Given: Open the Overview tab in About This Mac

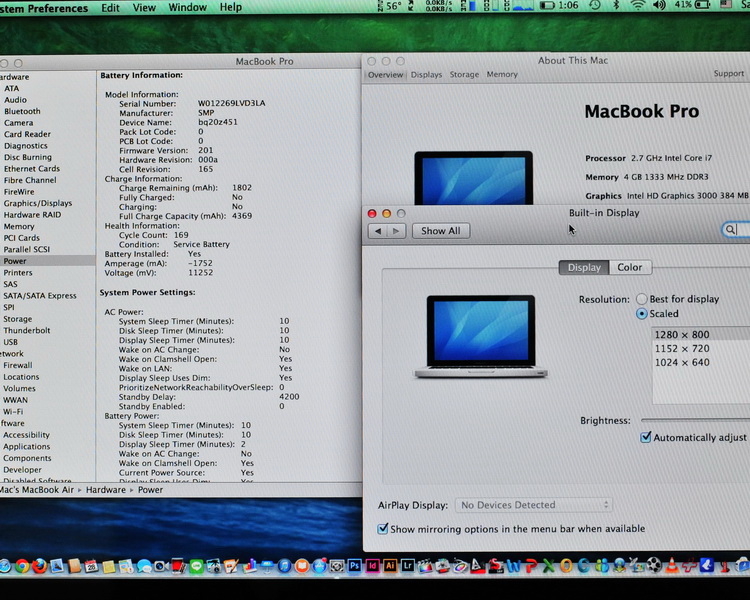Looking at the screenshot, I should point(386,75).
